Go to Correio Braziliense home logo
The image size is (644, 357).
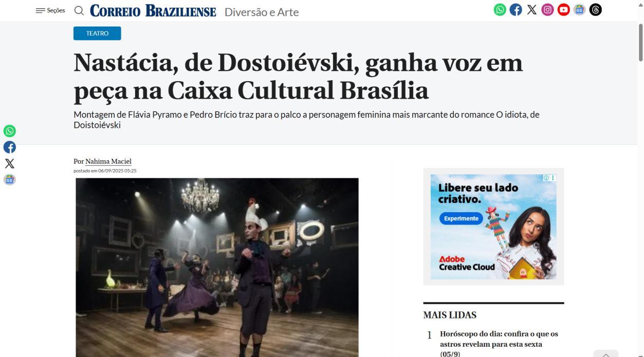tap(153, 11)
